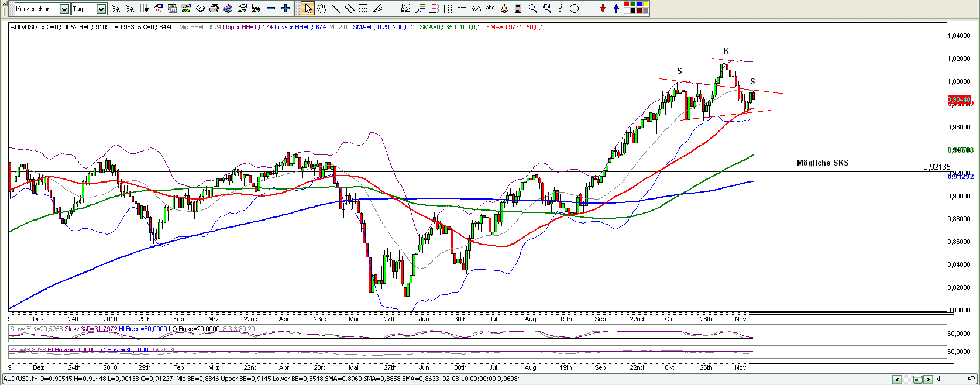This screenshot has height=385, width=980.
Task: Click the red wave indicator icon
Action: pyautogui.click(x=158, y=8)
